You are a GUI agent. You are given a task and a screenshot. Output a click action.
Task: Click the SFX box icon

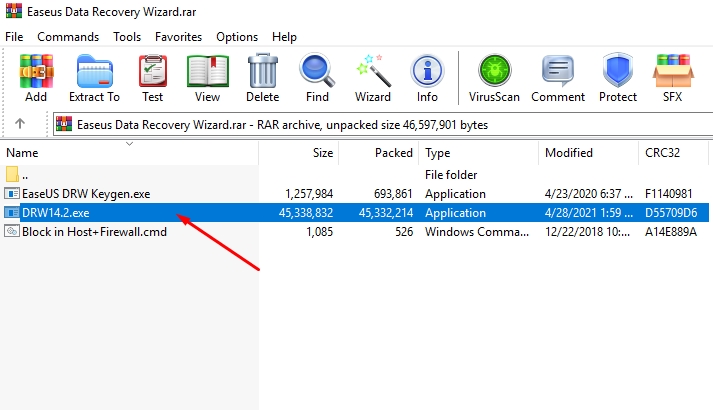[x=673, y=70]
